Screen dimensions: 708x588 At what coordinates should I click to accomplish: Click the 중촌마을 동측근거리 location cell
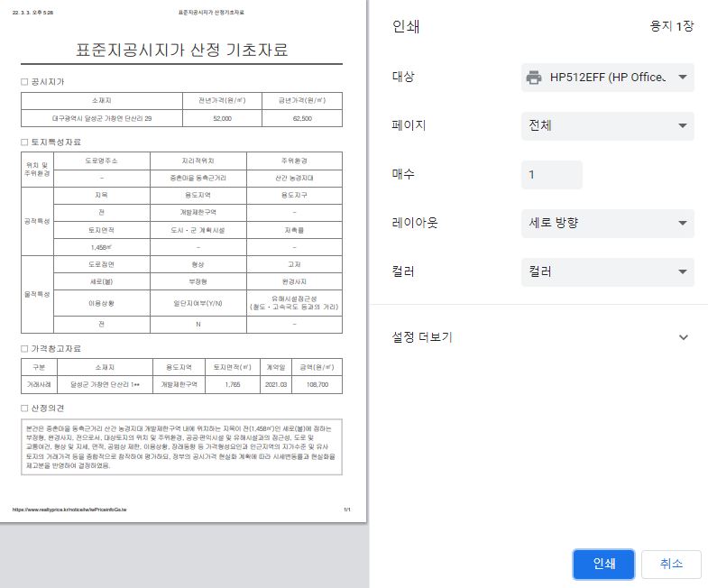click(x=198, y=178)
